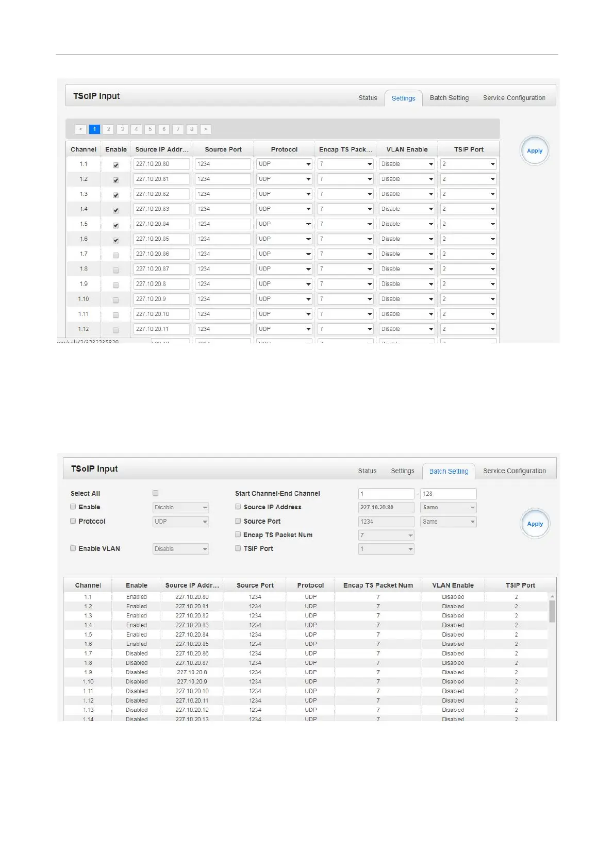Tick batch TSIP Port checkbox
The image size is (614, 868).
point(238,548)
